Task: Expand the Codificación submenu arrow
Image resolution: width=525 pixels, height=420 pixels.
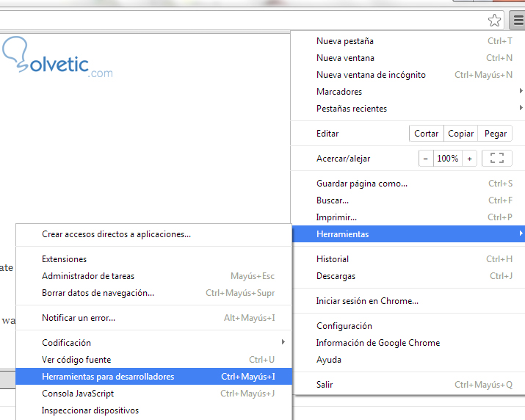Action: [283, 342]
